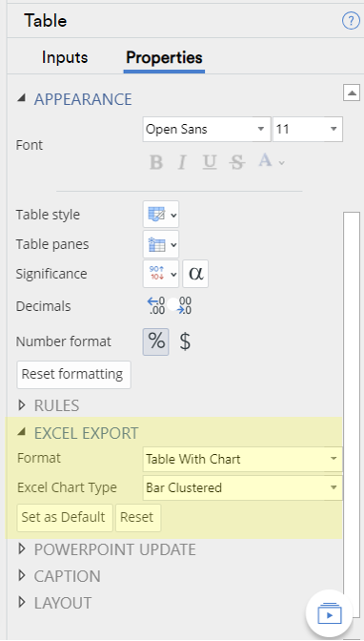This screenshot has height=641, width=364.
Task: Click Set as Default button
Action: point(65,518)
